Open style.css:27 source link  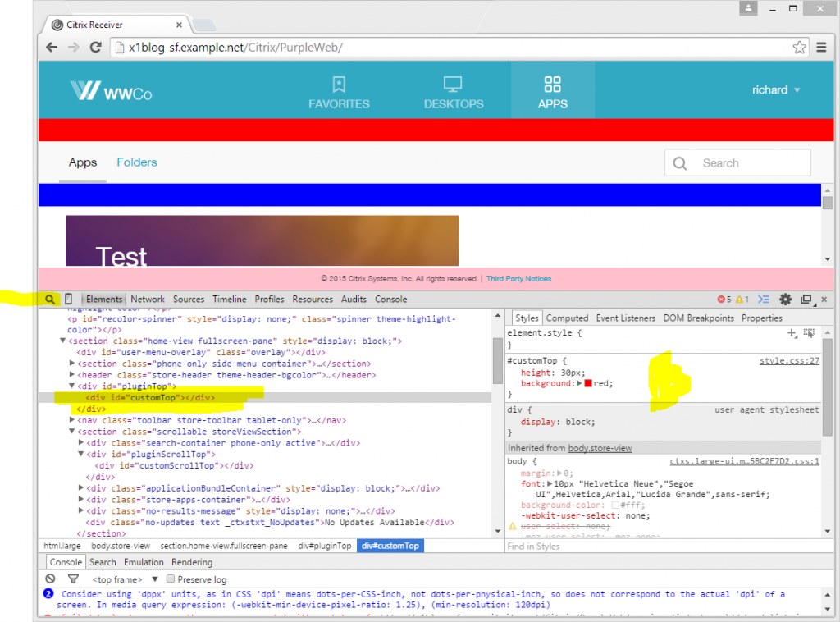(789, 361)
